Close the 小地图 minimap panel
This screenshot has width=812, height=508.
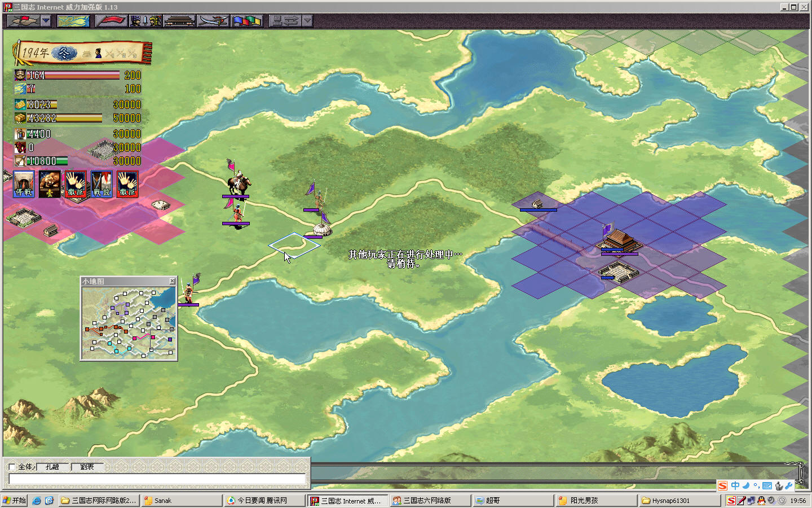[173, 281]
